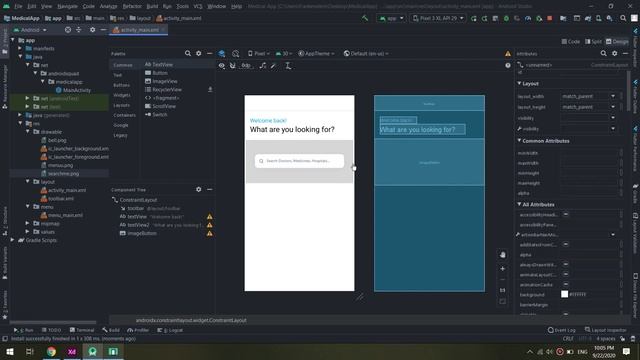
Task: Open the VCS menu
Action: coord(198,6)
